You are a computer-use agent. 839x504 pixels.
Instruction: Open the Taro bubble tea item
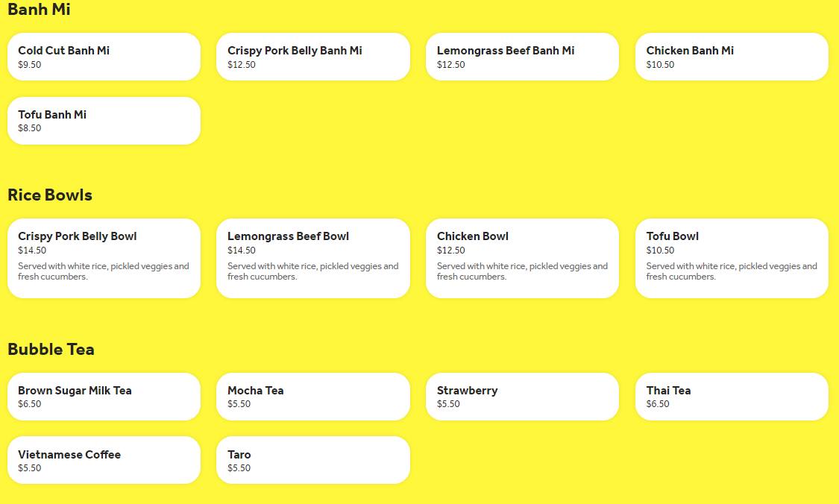coord(312,459)
